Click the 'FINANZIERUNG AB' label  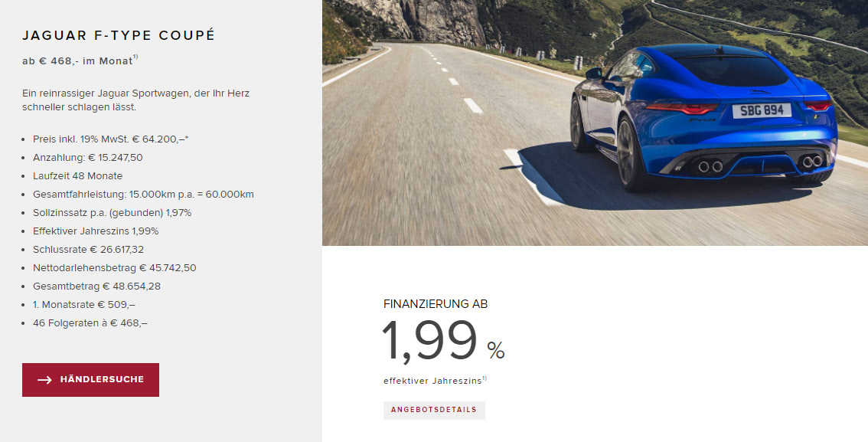tap(436, 304)
